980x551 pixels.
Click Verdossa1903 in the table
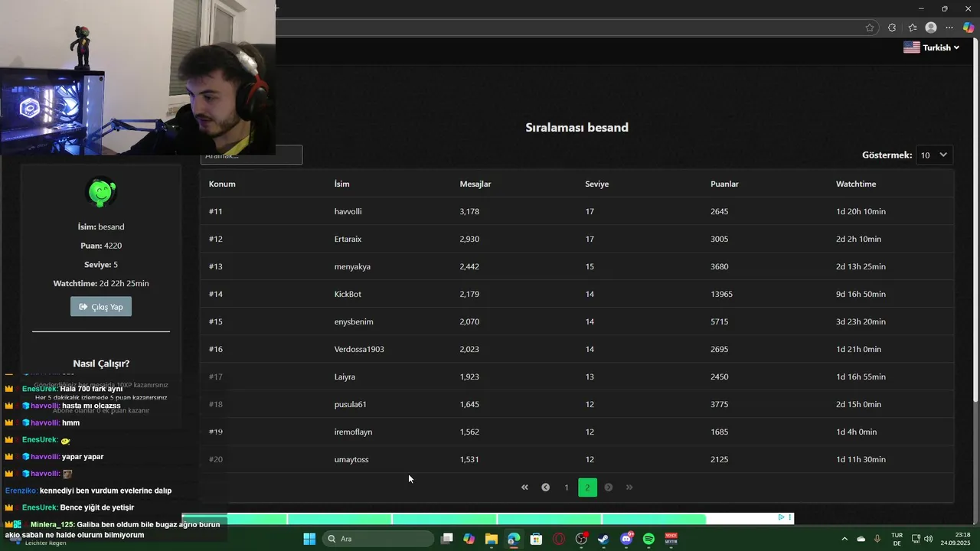[359, 349]
